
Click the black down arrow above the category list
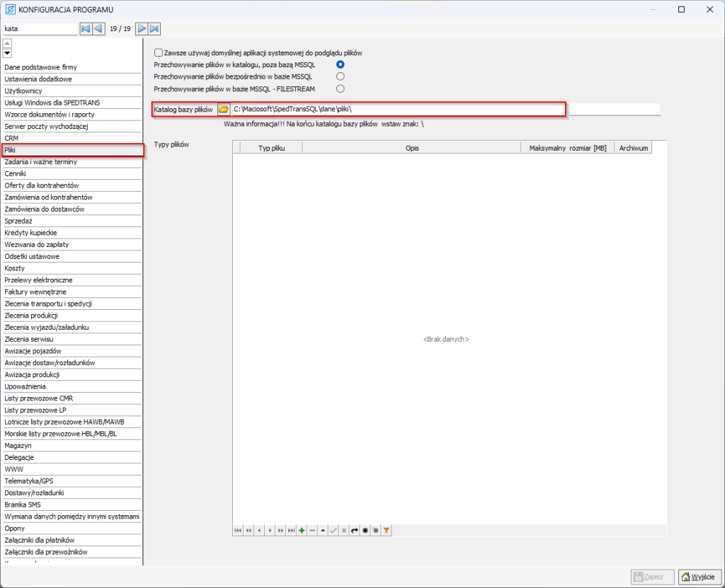coord(7,53)
